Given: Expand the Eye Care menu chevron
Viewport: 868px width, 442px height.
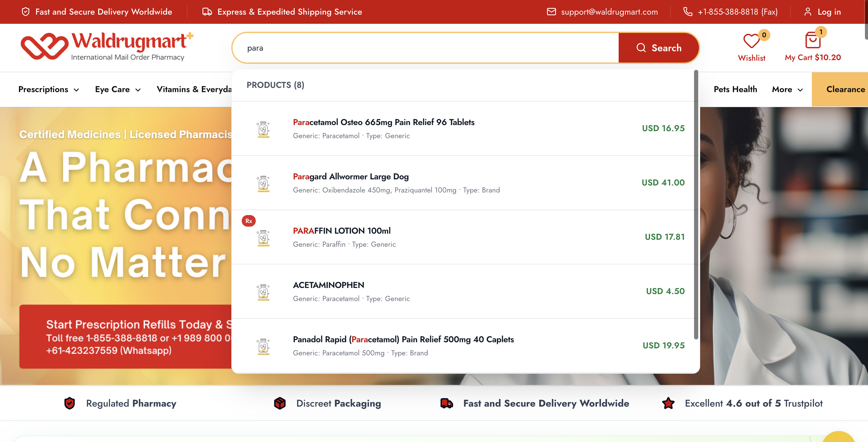Looking at the screenshot, I should 138,90.
